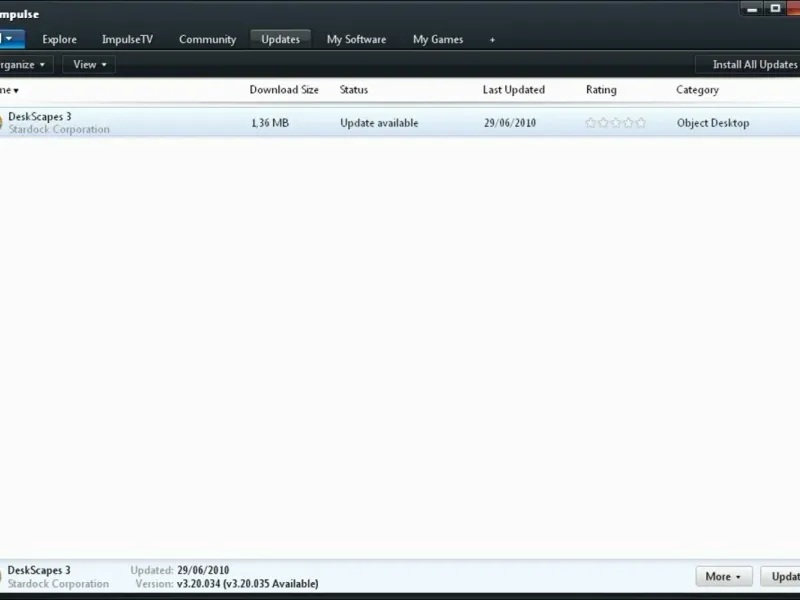Click the Object Desktop category cell
This screenshot has width=800, height=600.
click(x=713, y=123)
